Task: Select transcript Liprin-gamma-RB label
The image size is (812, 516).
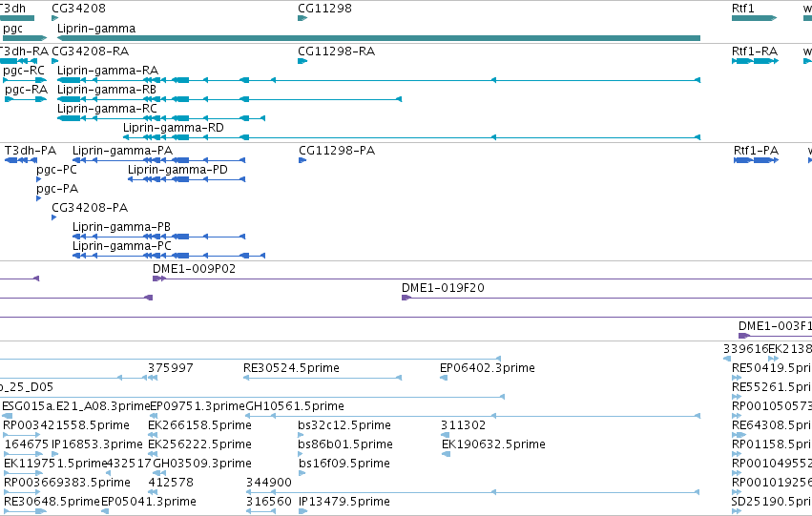Action: point(107,90)
